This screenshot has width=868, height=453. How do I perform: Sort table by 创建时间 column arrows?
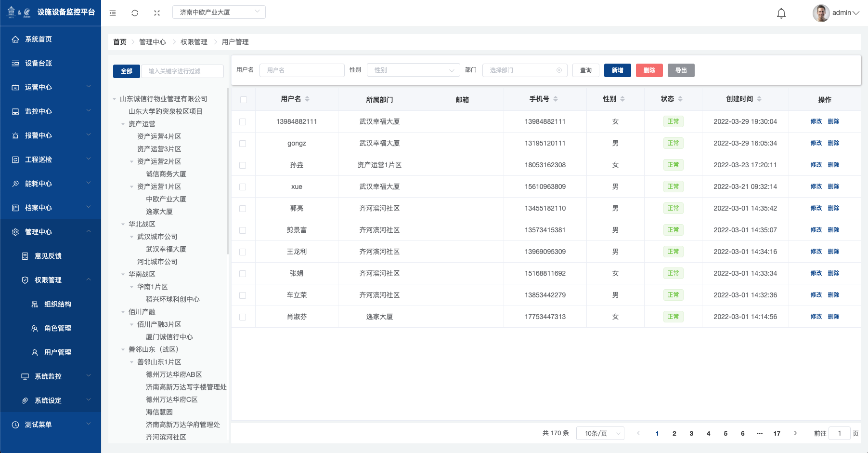[759, 99]
